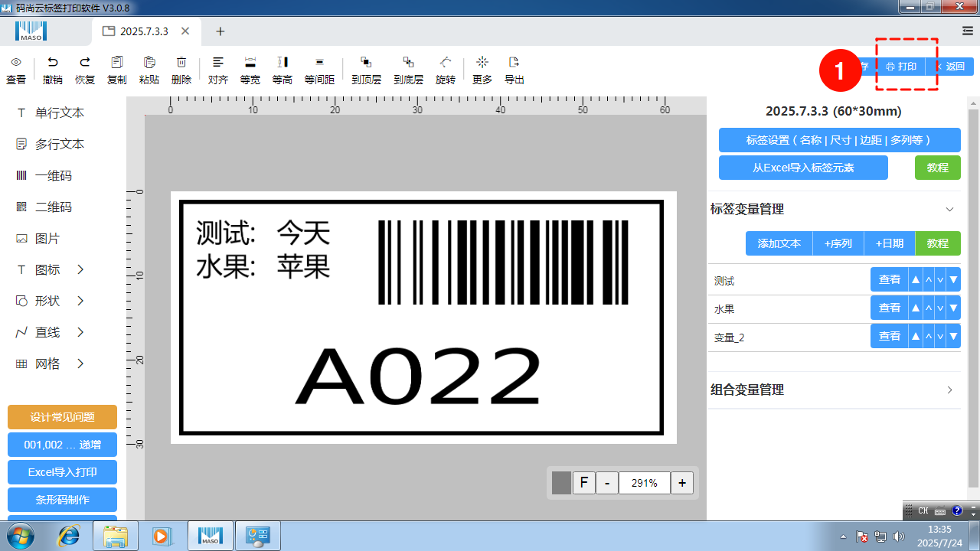
Task: Insert a 二维码 QR code element
Action: (x=44, y=207)
